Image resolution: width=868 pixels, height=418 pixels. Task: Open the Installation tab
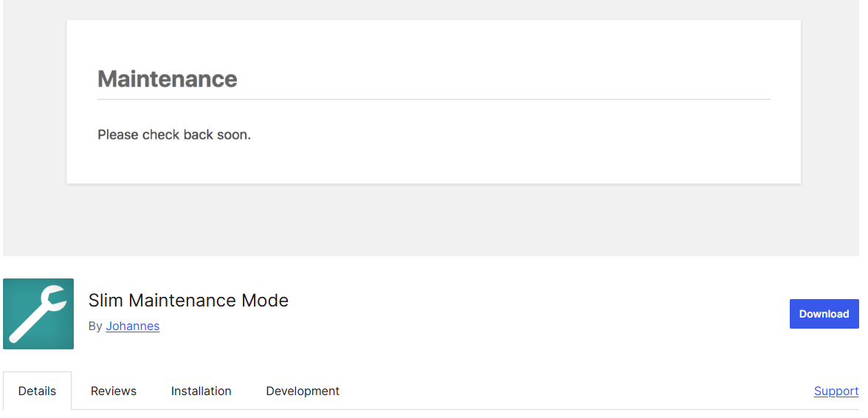click(201, 391)
